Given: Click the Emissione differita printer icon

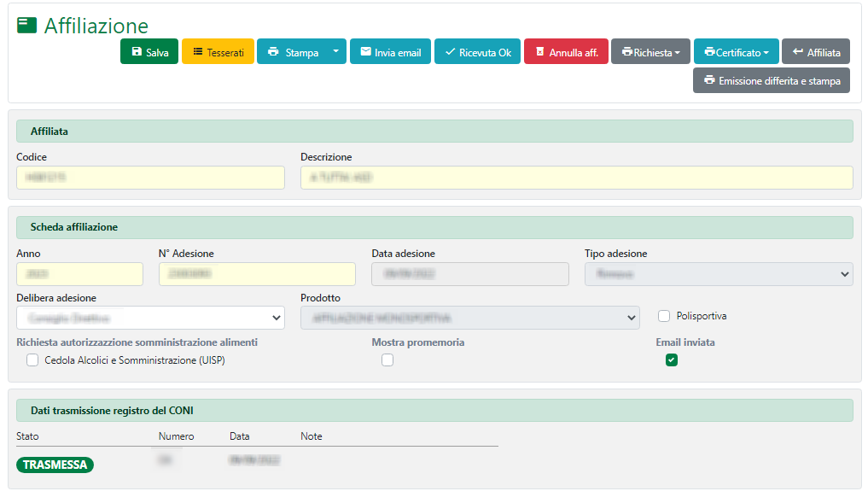Looking at the screenshot, I should pyautogui.click(x=709, y=80).
